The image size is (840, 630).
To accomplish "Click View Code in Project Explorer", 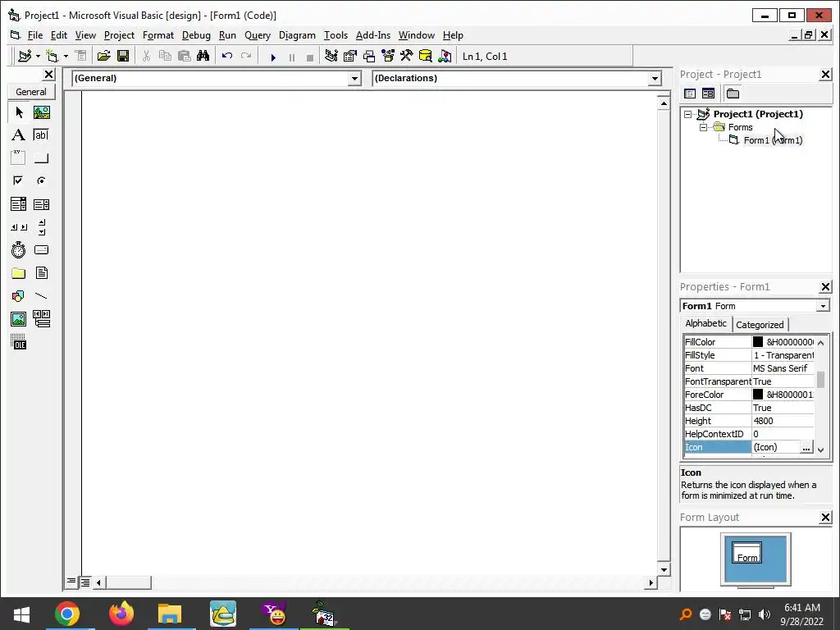I will coord(690,94).
